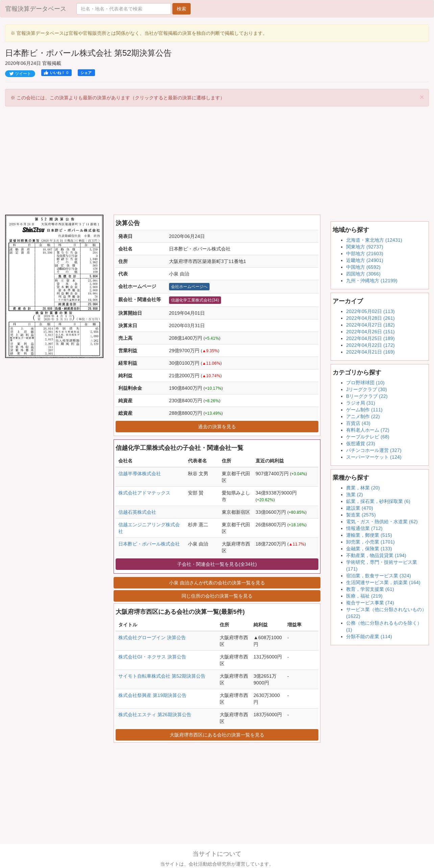The height and width of the screenshot is (868, 434).
Task: Open 信越エンジニアリング株式会社 link
Action: [x=149, y=528]
